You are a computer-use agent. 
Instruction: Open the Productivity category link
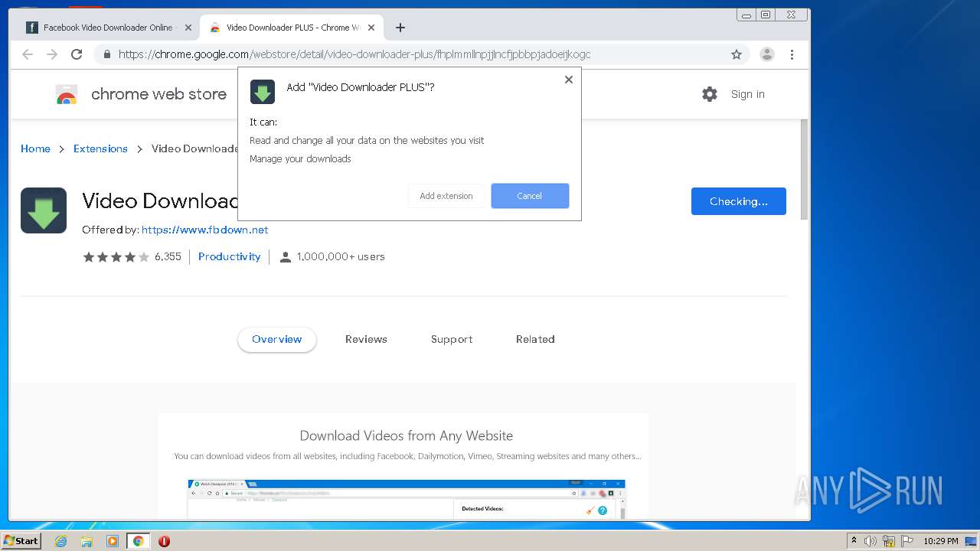(x=229, y=257)
